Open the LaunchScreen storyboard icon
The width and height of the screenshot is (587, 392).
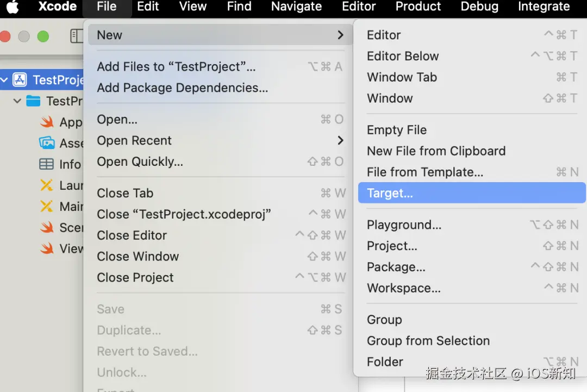(47, 185)
